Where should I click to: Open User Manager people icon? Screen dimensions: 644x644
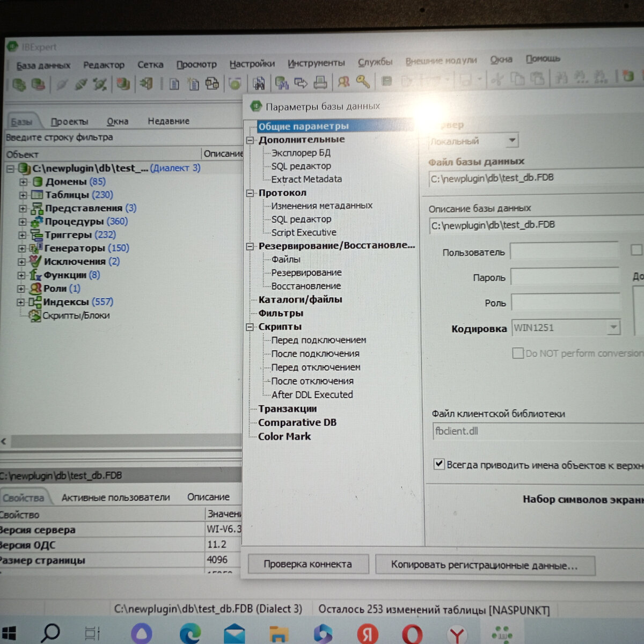344,82
